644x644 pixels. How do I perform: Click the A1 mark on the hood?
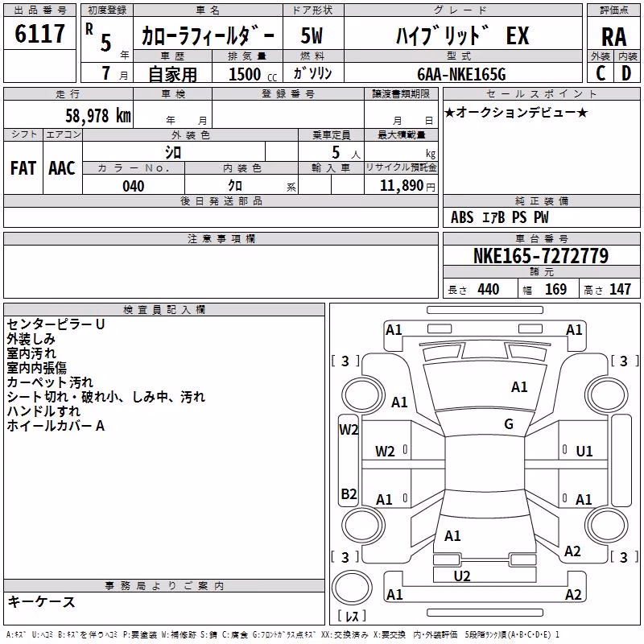coord(519,387)
